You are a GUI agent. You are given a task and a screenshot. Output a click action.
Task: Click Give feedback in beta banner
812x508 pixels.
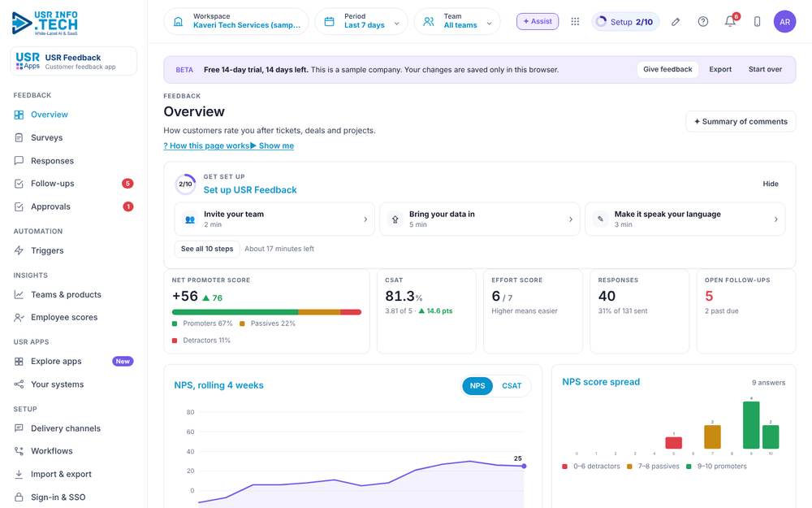tap(667, 69)
